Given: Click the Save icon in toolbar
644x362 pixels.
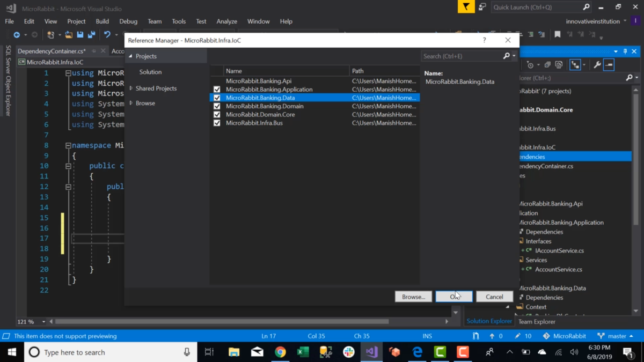Looking at the screenshot, I should point(80,35).
